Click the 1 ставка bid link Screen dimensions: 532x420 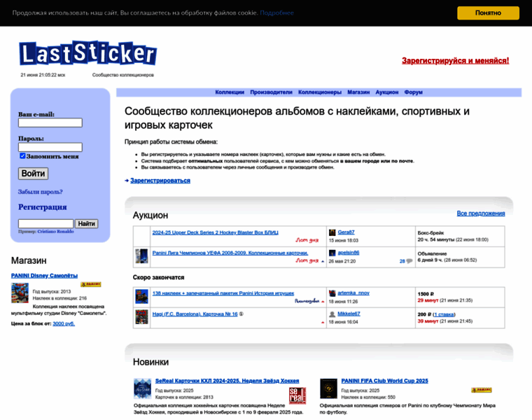coord(444,314)
